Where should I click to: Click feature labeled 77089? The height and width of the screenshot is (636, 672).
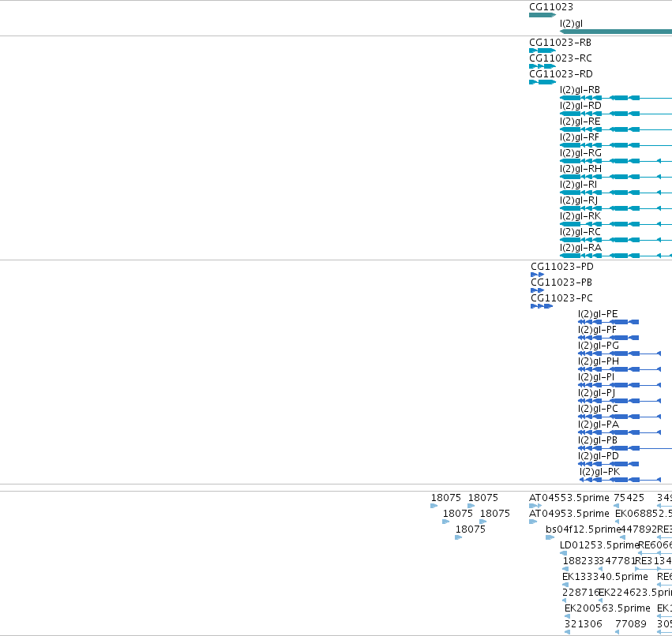(x=618, y=633)
